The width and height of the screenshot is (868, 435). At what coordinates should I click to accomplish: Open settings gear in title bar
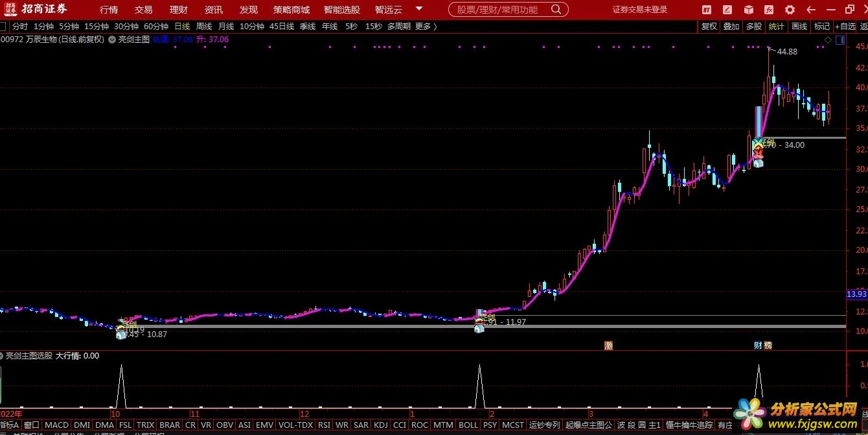[790, 10]
